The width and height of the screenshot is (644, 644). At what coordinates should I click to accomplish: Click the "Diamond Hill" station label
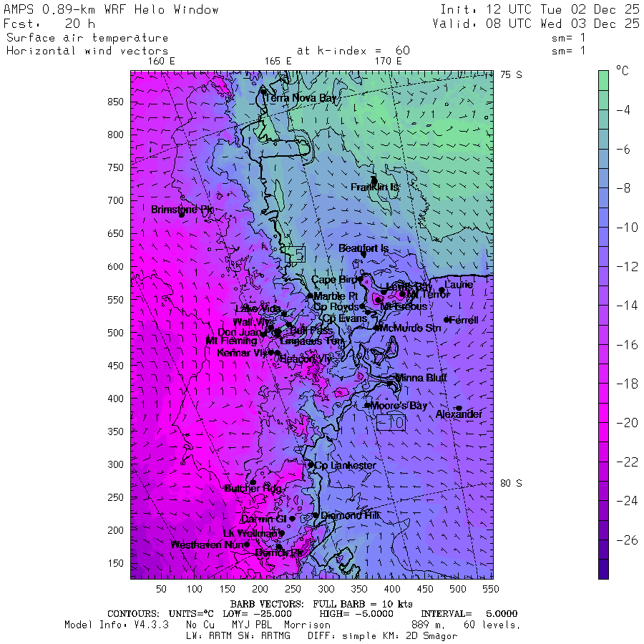point(351,515)
